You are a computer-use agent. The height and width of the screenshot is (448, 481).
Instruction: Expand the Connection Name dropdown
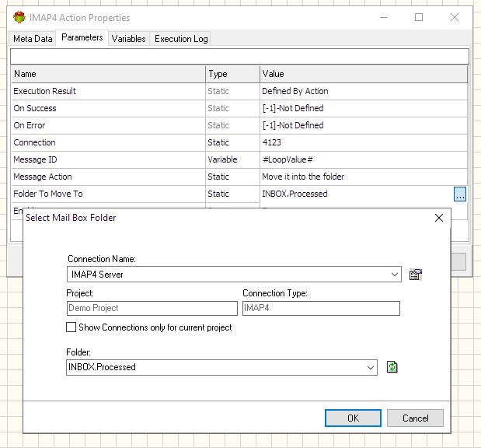pos(395,275)
